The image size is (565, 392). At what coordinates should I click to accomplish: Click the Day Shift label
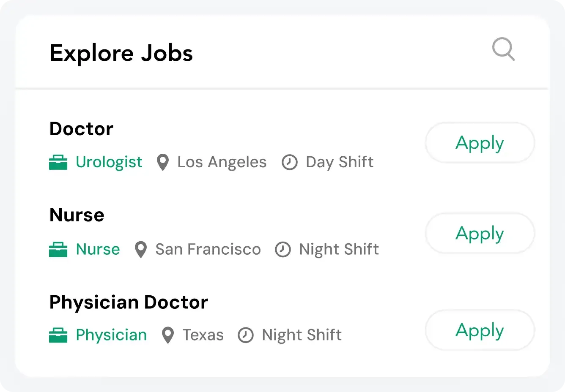(x=340, y=162)
